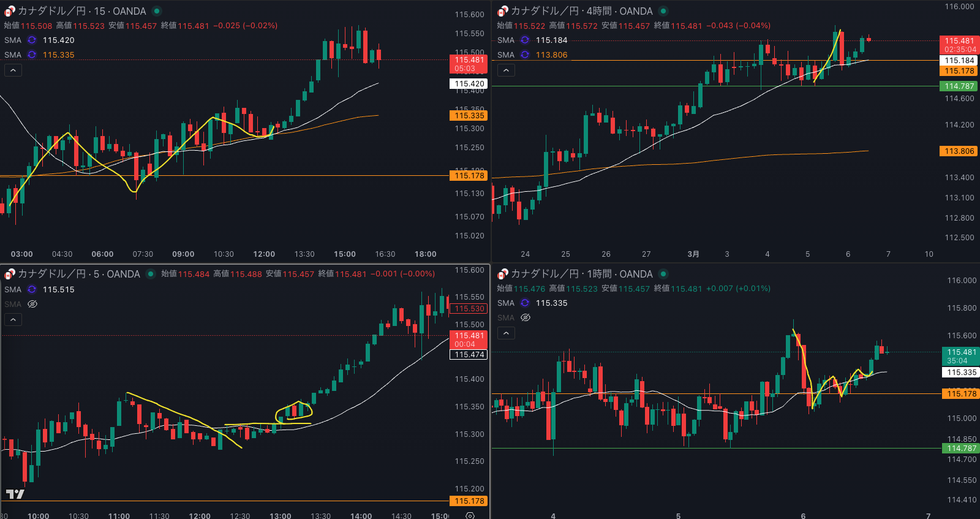The image size is (980, 519).
Task: Click the TradingView logo on the 5-minute chart
Action: pos(15,494)
